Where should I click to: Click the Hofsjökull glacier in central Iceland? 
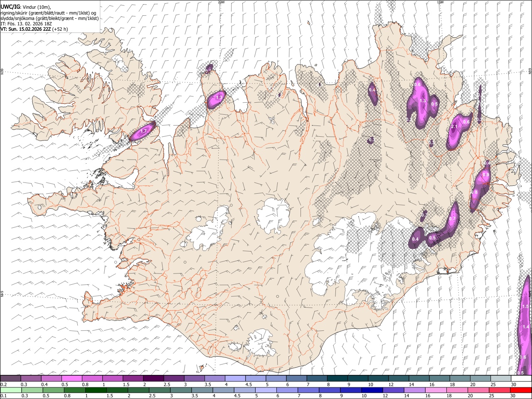tap(273, 214)
